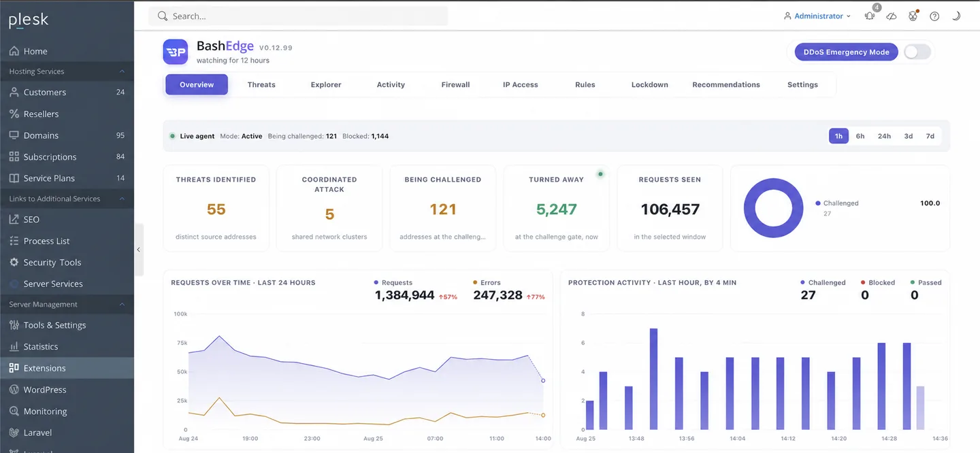Open the Administrator account dropdown
Viewport: 980px width, 453px height.
pos(817,16)
